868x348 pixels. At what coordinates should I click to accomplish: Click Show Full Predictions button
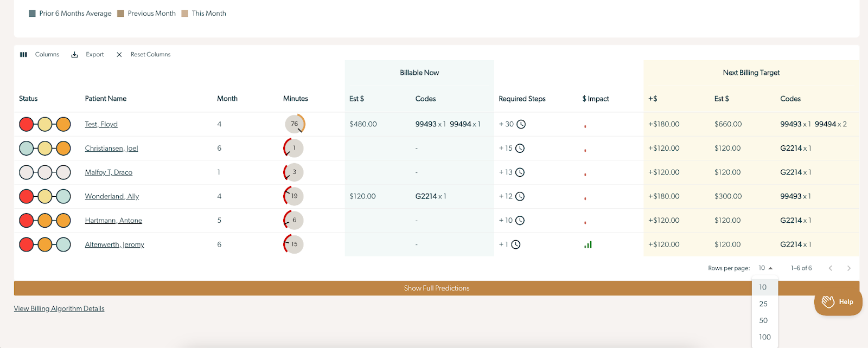[437, 288]
